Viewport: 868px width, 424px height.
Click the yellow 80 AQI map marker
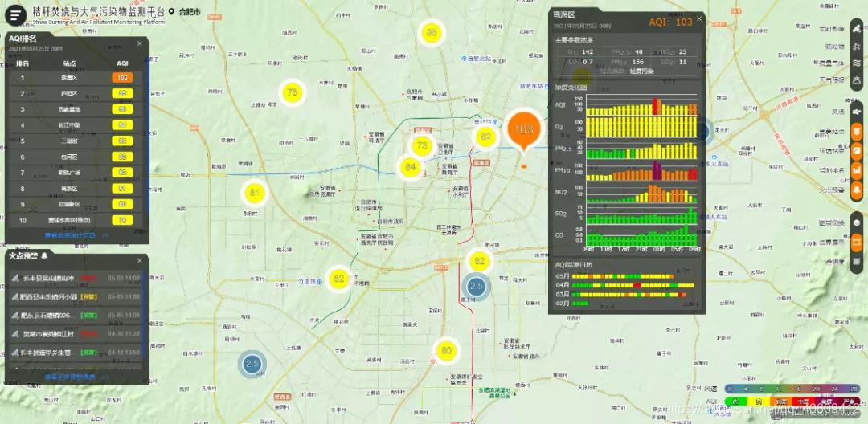pyautogui.click(x=446, y=350)
